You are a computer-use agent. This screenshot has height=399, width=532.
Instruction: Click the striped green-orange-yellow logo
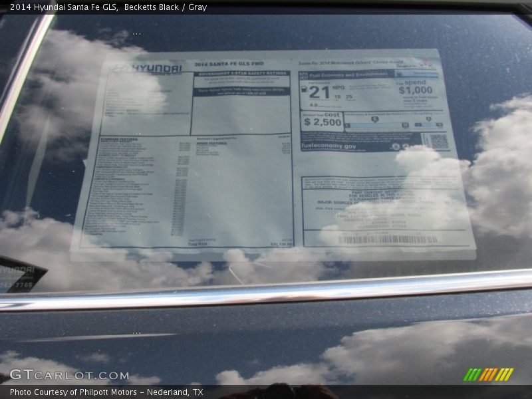tap(488, 374)
